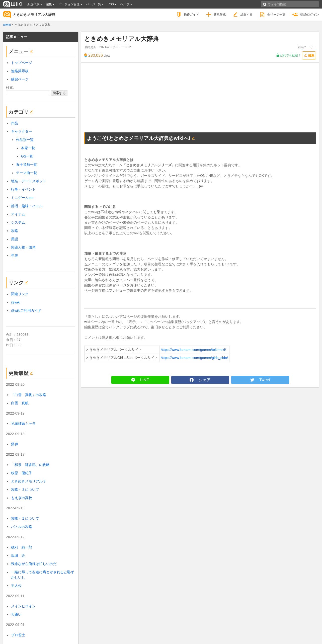Image resolution: width=322 pixels, height=644 pixels.
Task: Click the view count medal icon
Action: (86, 55)
